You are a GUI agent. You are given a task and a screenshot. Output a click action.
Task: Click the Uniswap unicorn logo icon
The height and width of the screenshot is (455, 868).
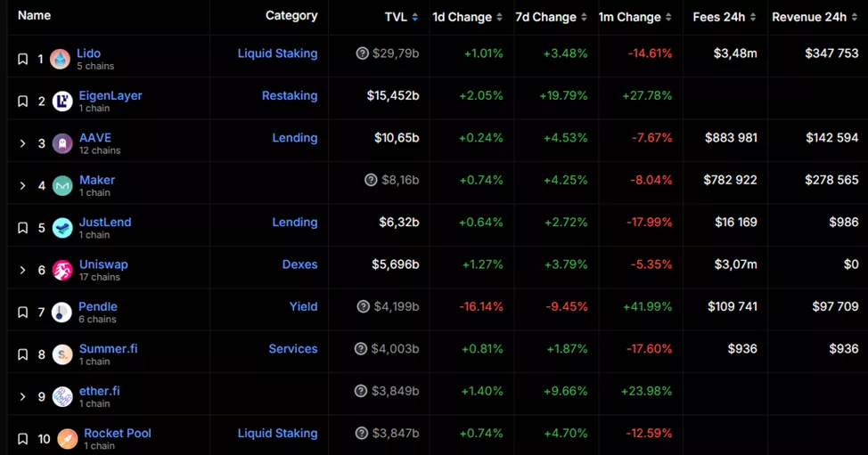62,271
